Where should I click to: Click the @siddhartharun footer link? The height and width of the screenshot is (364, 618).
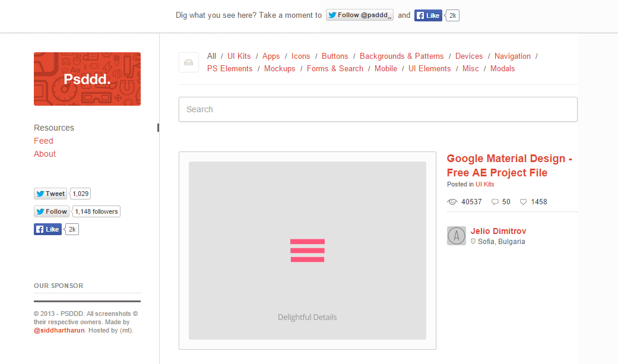pos(59,331)
